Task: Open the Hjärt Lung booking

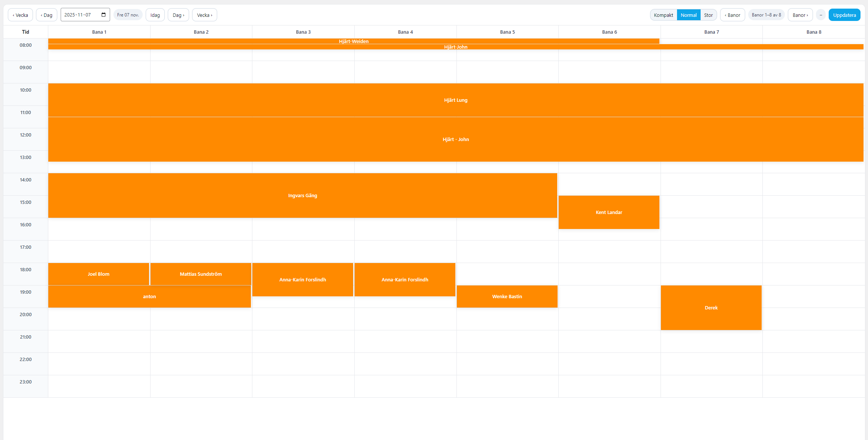Action: [x=455, y=100]
